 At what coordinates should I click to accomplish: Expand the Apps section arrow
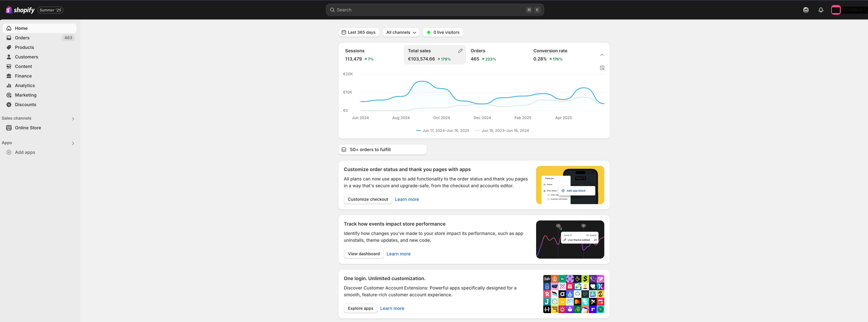[x=73, y=143]
